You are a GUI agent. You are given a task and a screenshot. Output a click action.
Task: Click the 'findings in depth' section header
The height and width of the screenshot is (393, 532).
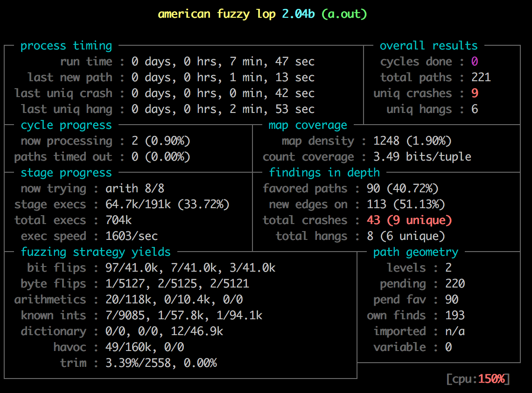(324, 173)
